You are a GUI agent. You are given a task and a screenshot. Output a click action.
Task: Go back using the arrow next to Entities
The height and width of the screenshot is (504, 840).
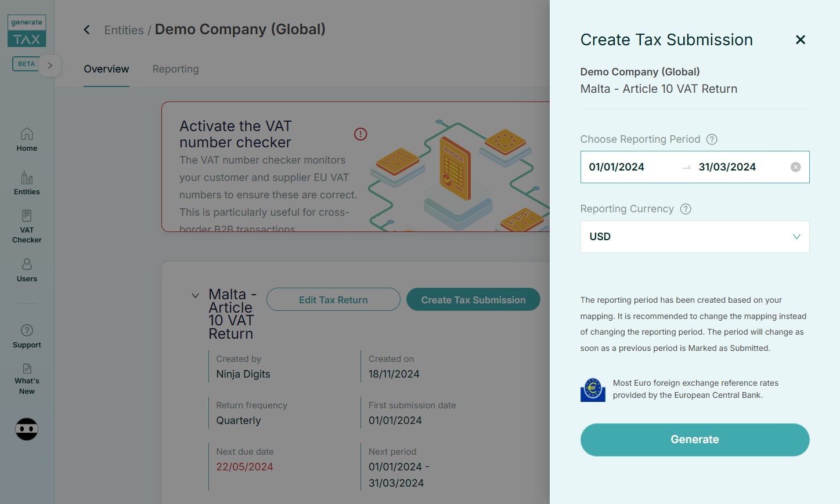(87, 30)
